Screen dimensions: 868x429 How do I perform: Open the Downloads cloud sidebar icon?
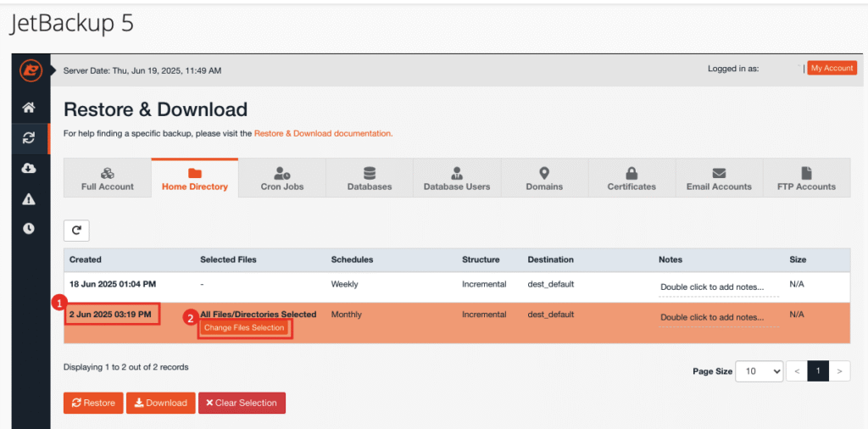[29, 169]
